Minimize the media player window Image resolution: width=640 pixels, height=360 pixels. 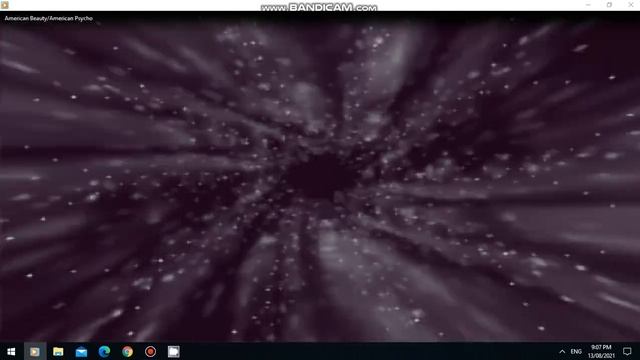tap(588, 5)
